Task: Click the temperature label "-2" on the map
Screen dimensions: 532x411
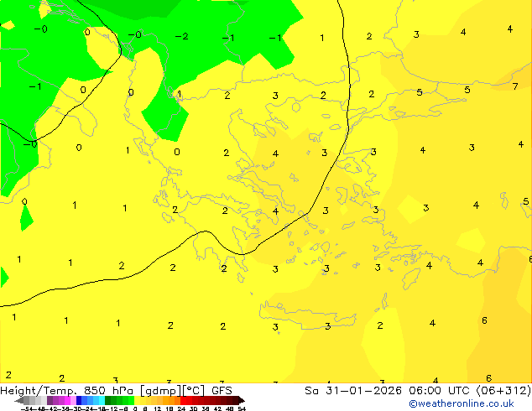Action: (x=182, y=36)
